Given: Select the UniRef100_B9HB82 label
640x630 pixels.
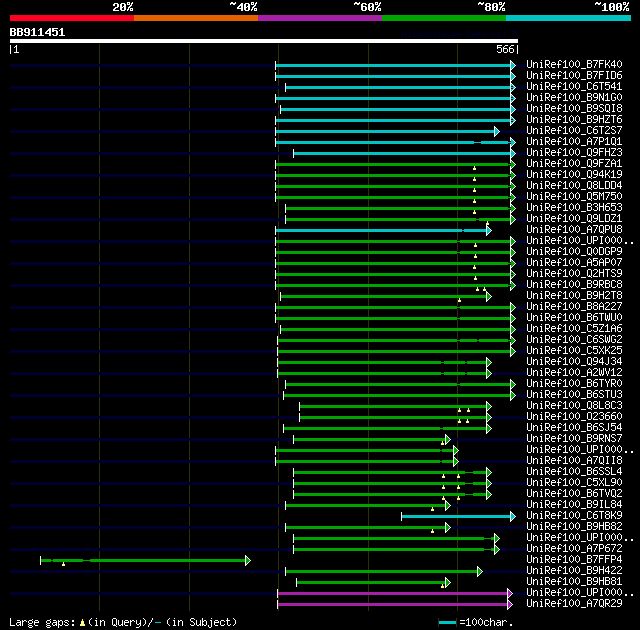Looking at the screenshot, I should 574,527.
